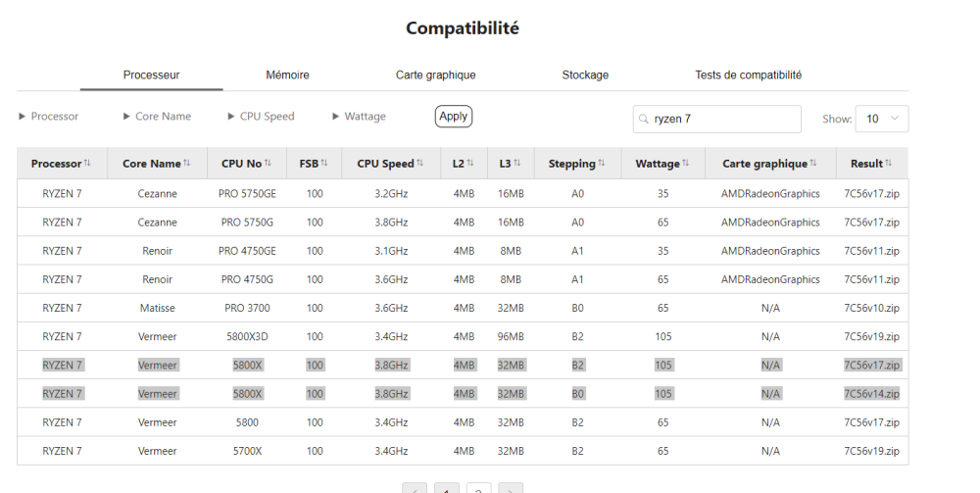Sort by CPU No column icon
Image resolution: width=980 pixels, height=493 pixels.
tap(268, 164)
